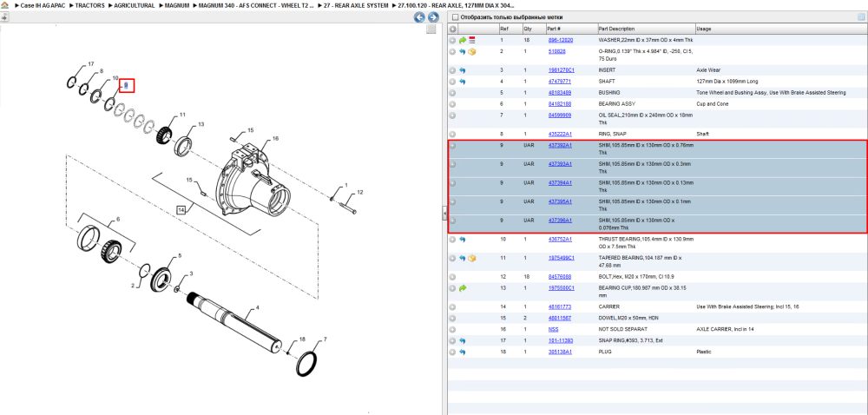The height and width of the screenshot is (415, 868).
Task: Open part number 1981270C1 link
Action: (x=562, y=70)
